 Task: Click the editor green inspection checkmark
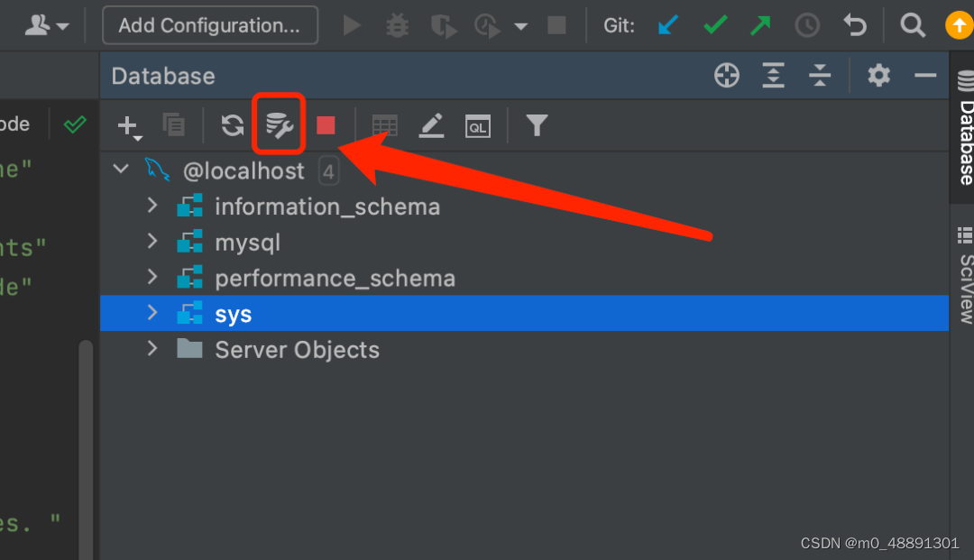coord(75,124)
